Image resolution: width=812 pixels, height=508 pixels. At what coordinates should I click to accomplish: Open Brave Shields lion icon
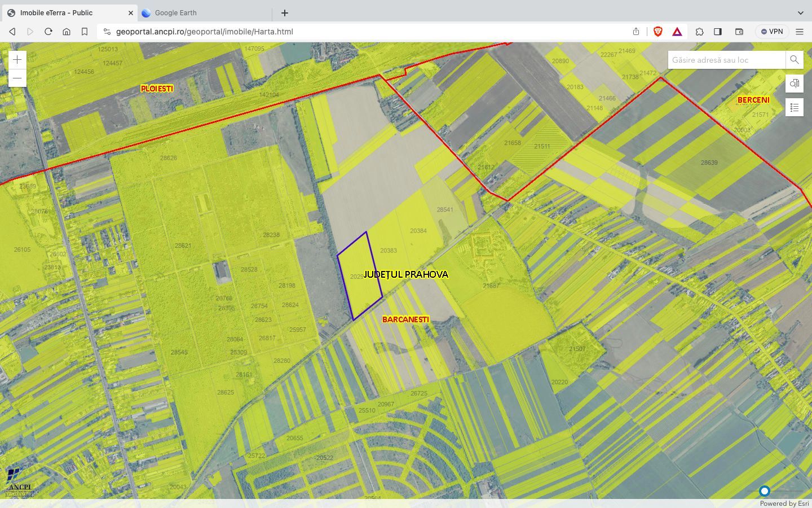(x=657, y=32)
